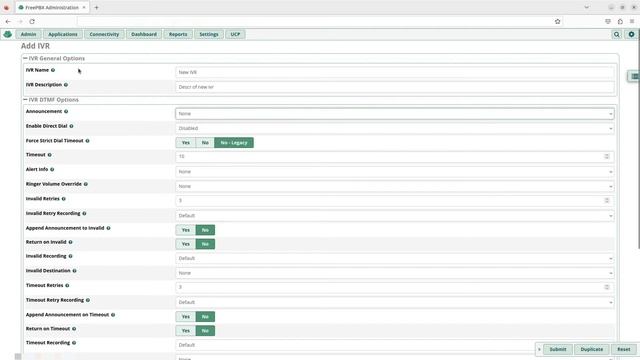This screenshot has height=360, width=640.
Task: Go to the Dashboard menu item
Action: (x=144, y=35)
